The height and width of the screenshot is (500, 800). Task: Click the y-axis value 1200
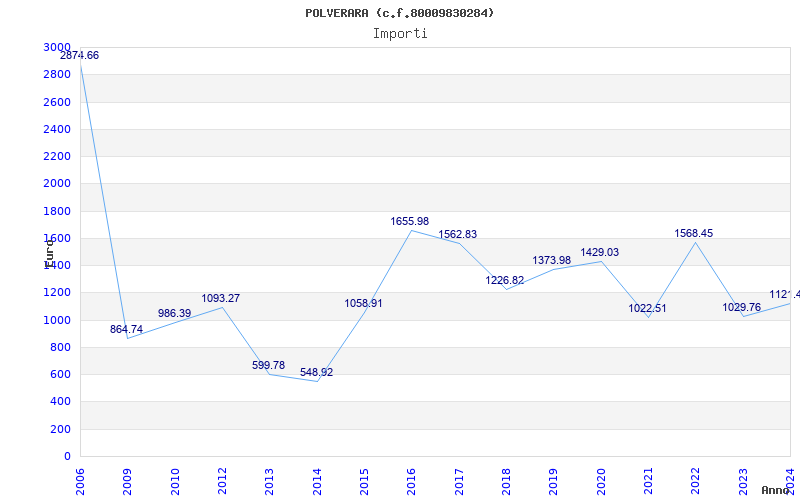57,293
